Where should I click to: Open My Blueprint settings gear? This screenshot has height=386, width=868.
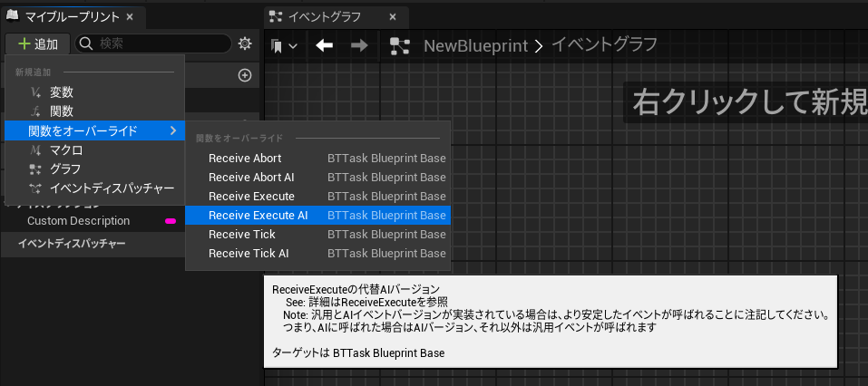(245, 43)
